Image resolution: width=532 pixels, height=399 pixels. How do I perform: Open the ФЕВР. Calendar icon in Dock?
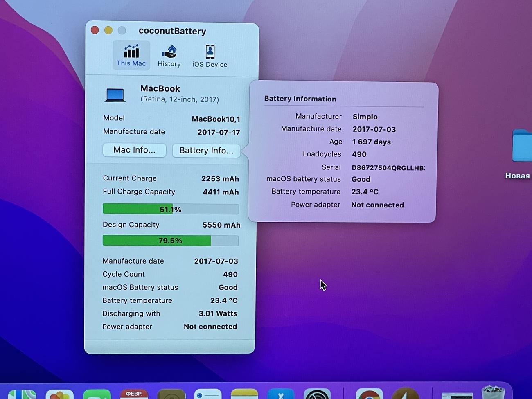[134, 394]
